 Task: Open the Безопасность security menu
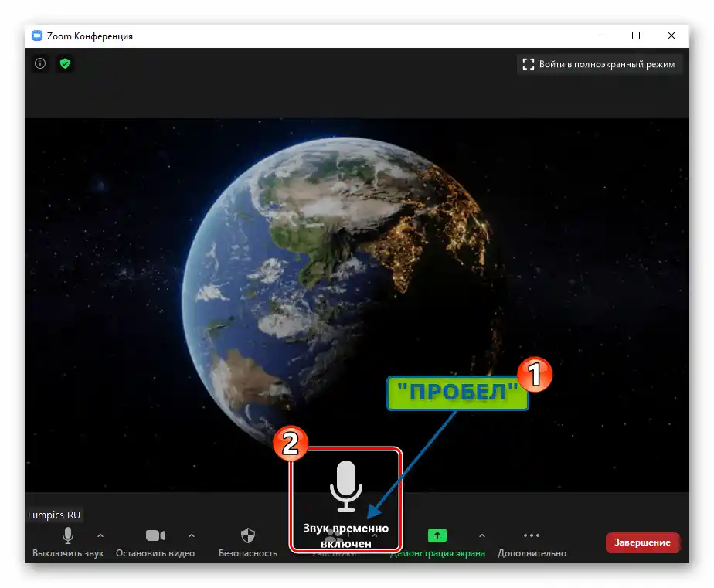pyautogui.click(x=248, y=542)
